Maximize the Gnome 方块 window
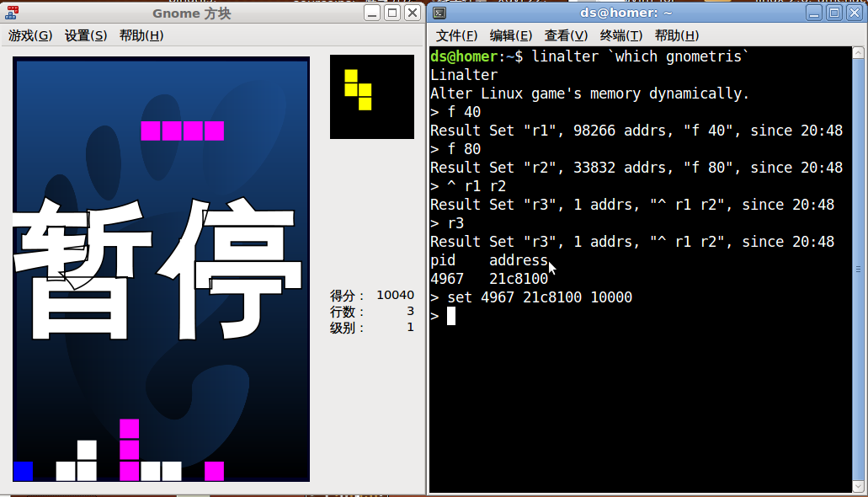Viewport: 868px width, 497px height. coord(392,13)
